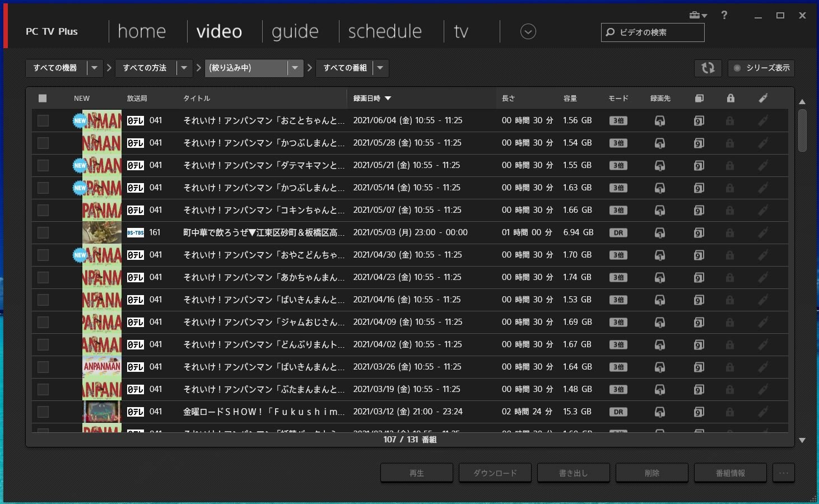The width and height of the screenshot is (819, 504).
Task: Sort by タイトル column header
Action: click(197, 99)
